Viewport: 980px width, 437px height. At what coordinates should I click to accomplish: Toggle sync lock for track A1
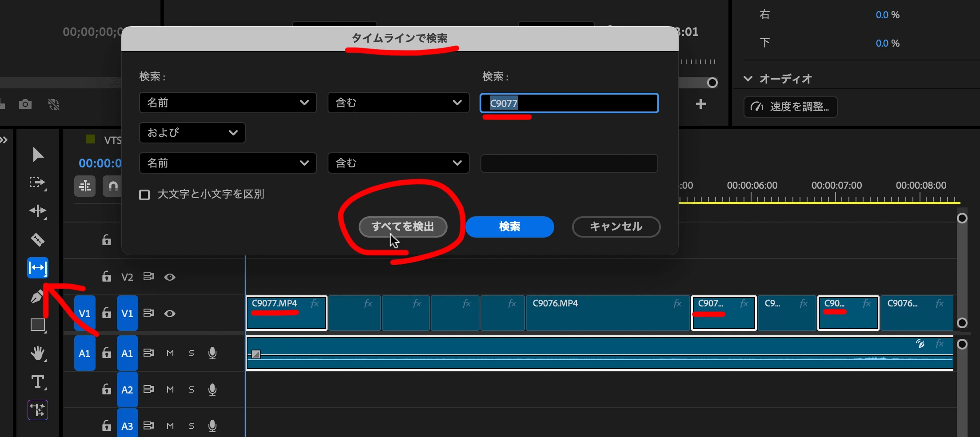(x=149, y=353)
